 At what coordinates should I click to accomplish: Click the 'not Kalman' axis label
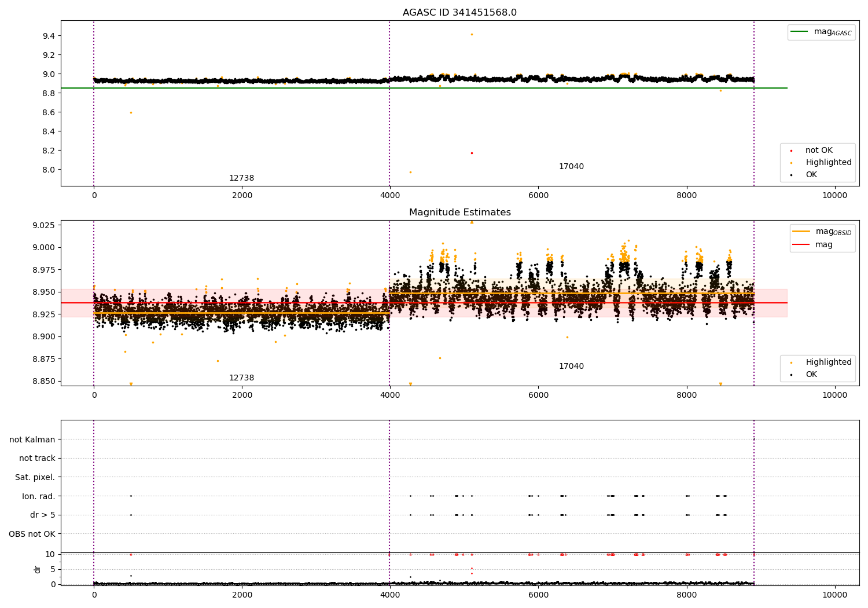pyautogui.click(x=32, y=439)
